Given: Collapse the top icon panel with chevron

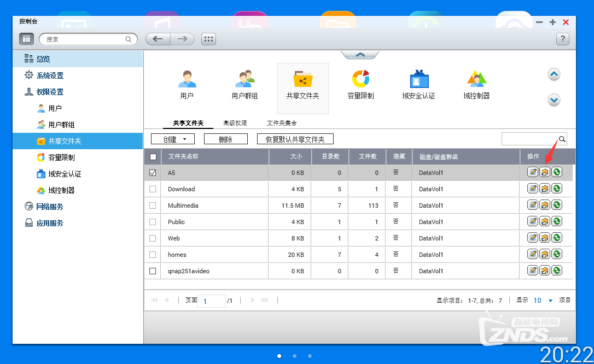Looking at the screenshot, I should 360,55.
